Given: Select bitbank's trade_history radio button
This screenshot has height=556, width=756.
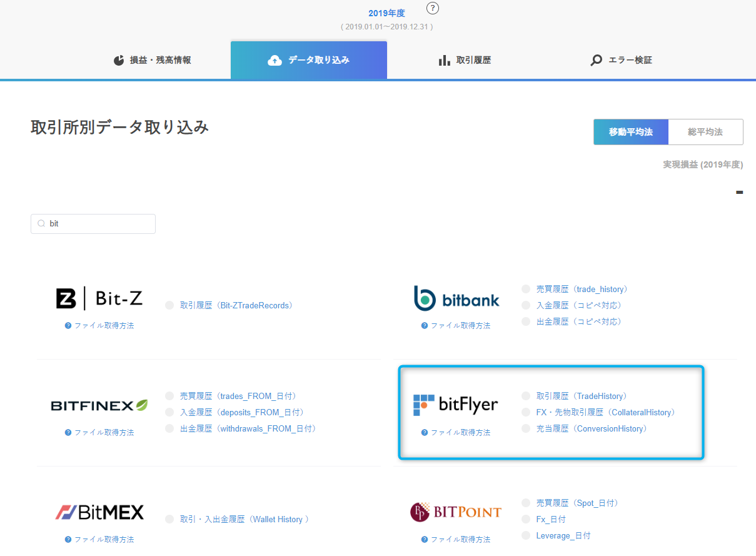Looking at the screenshot, I should click(525, 289).
